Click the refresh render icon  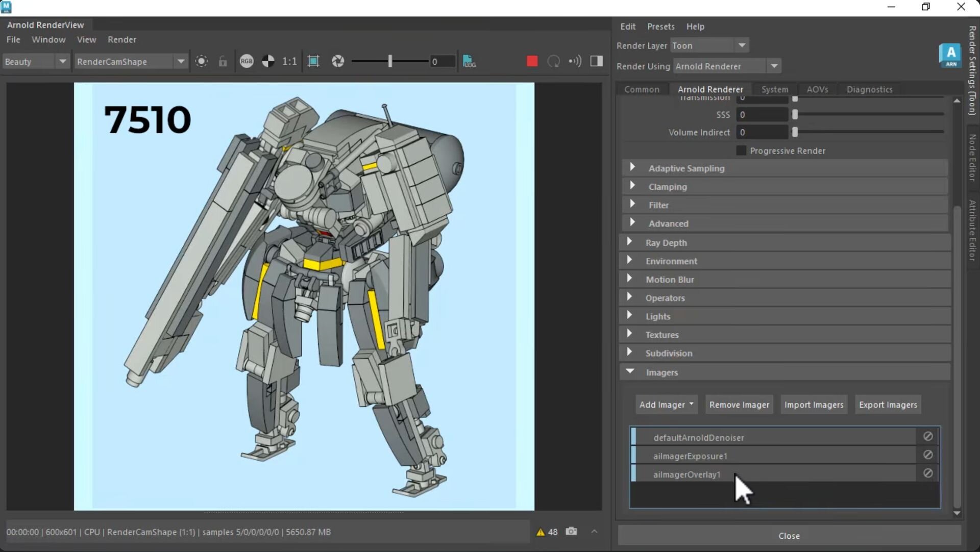coord(553,61)
